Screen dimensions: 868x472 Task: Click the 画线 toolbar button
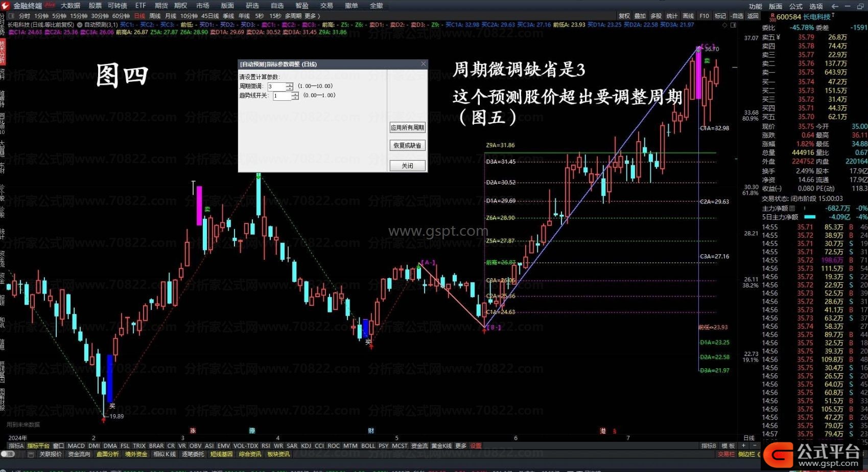pos(688,16)
